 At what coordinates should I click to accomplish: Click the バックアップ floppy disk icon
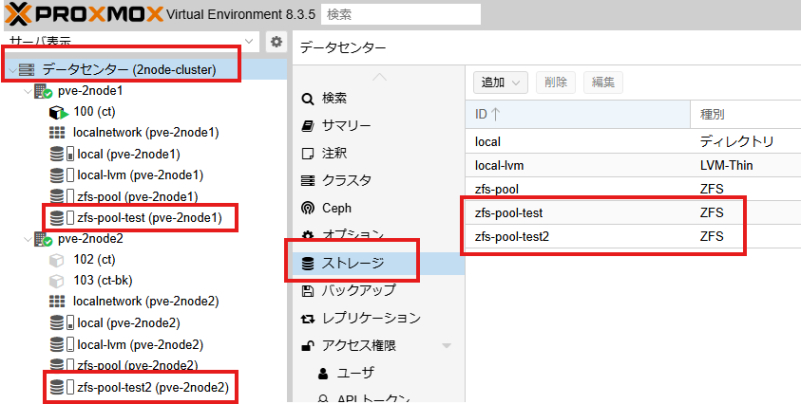pos(308,291)
